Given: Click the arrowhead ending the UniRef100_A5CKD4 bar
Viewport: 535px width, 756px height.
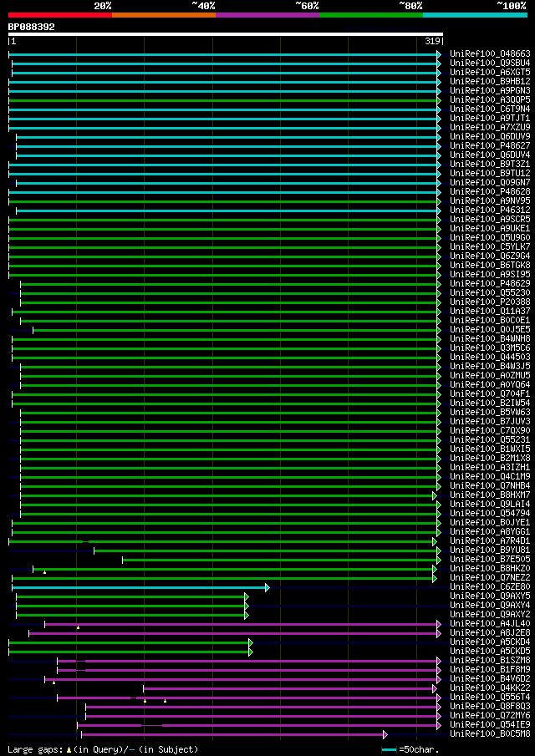Looking at the screenshot, I should [x=251, y=642].
